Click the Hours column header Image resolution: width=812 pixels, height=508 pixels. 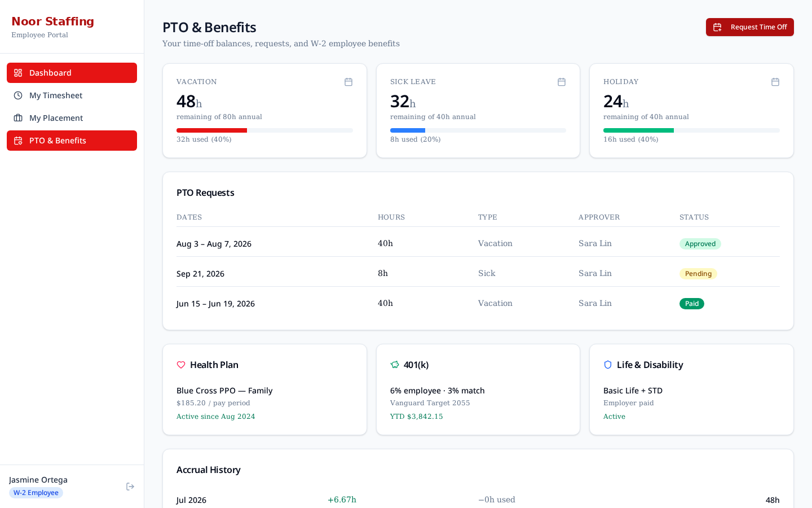click(x=391, y=217)
